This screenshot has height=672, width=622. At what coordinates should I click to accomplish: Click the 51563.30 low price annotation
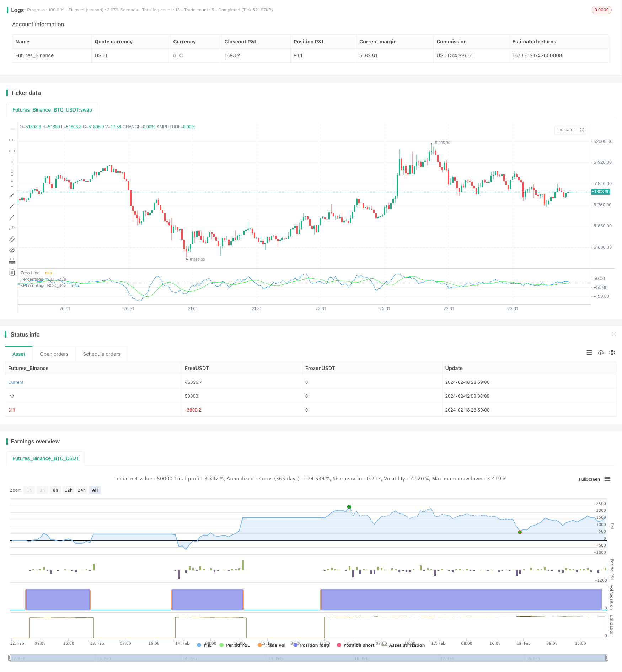click(197, 260)
